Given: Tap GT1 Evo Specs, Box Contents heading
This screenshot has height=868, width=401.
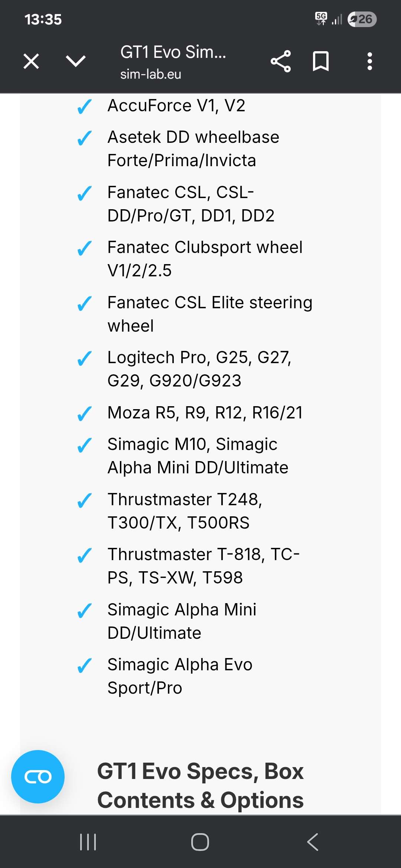Looking at the screenshot, I should click(x=200, y=785).
